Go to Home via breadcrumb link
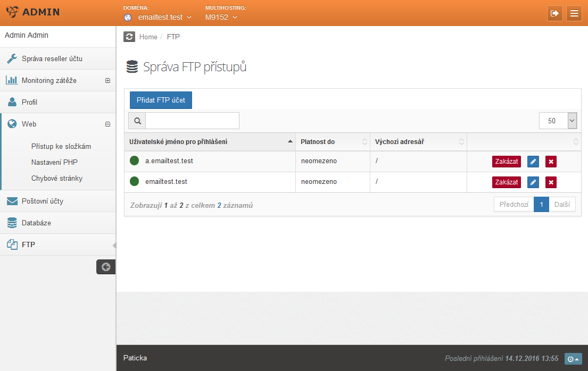The width and height of the screenshot is (588, 371). point(148,37)
